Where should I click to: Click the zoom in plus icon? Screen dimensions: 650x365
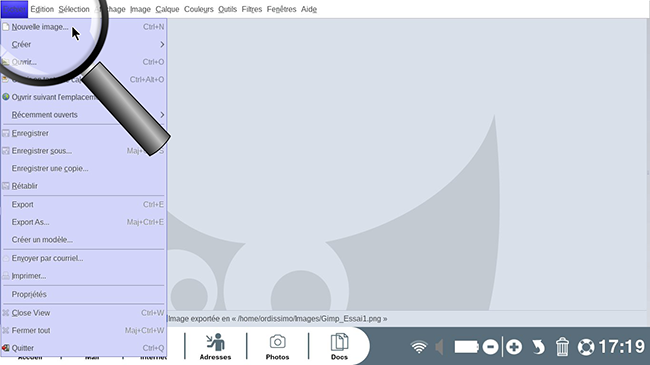[x=514, y=347]
